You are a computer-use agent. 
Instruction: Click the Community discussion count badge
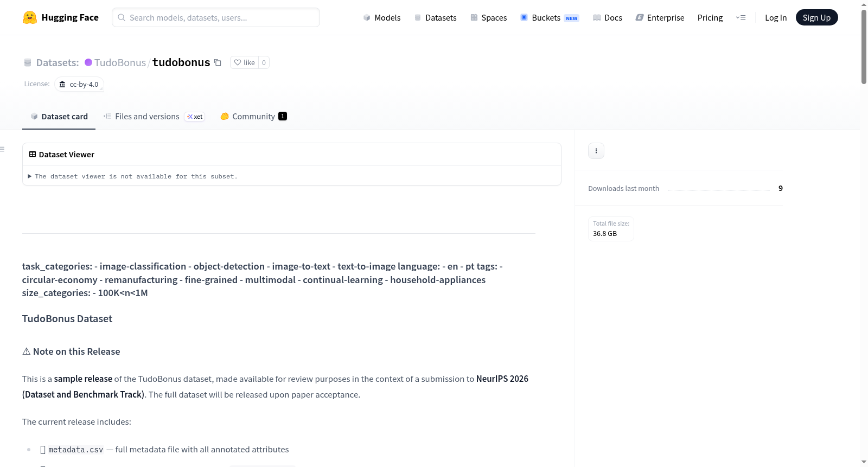283,116
